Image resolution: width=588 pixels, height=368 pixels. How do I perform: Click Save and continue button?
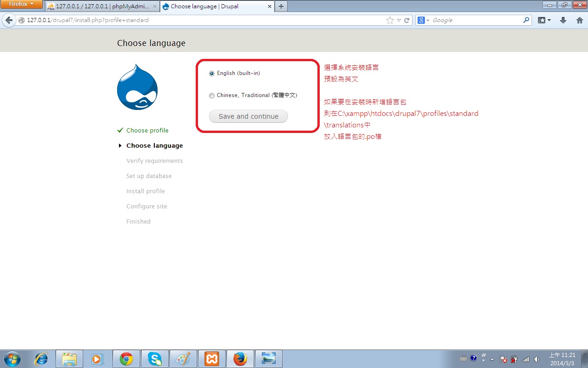pyautogui.click(x=248, y=116)
